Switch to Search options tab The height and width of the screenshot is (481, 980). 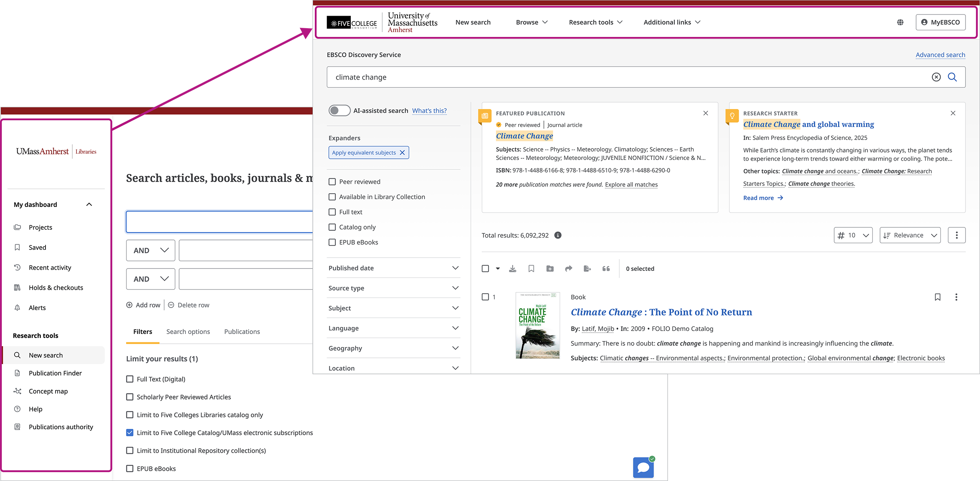[x=188, y=332]
